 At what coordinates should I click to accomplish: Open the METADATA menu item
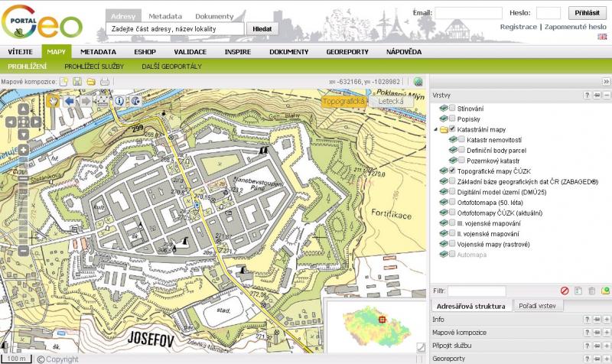pyautogui.click(x=98, y=52)
